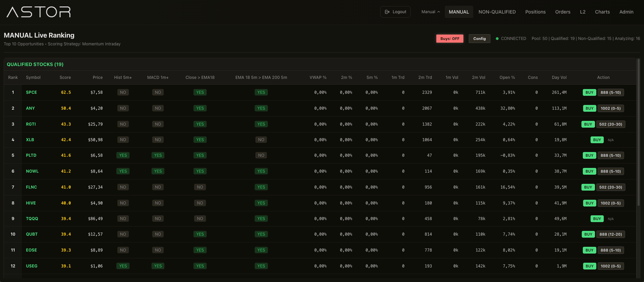This screenshot has width=644, height=282.
Task: Open the Config settings
Action: (479, 39)
